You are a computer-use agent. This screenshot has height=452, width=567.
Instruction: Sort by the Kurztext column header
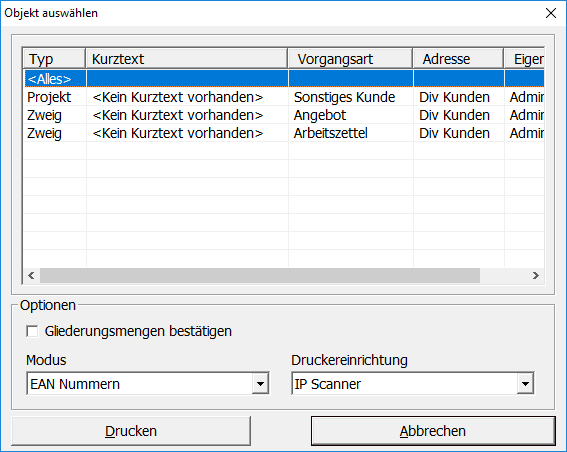[x=187, y=59]
